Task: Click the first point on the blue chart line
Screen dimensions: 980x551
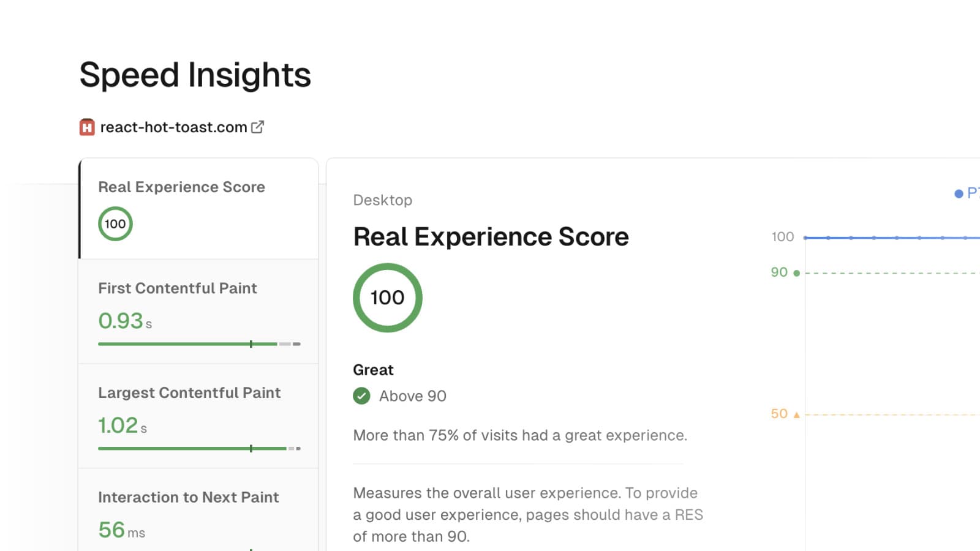Action: pos(805,238)
